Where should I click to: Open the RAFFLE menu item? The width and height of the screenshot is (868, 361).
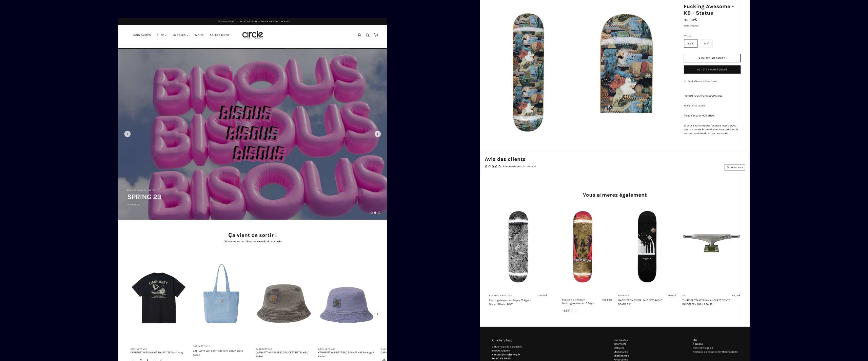click(199, 35)
